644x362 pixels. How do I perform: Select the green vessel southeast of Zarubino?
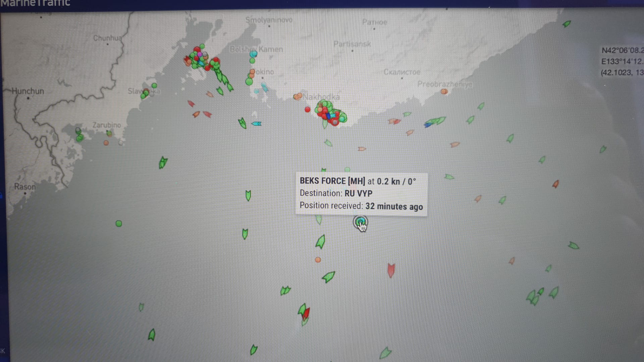[x=163, y=163]
